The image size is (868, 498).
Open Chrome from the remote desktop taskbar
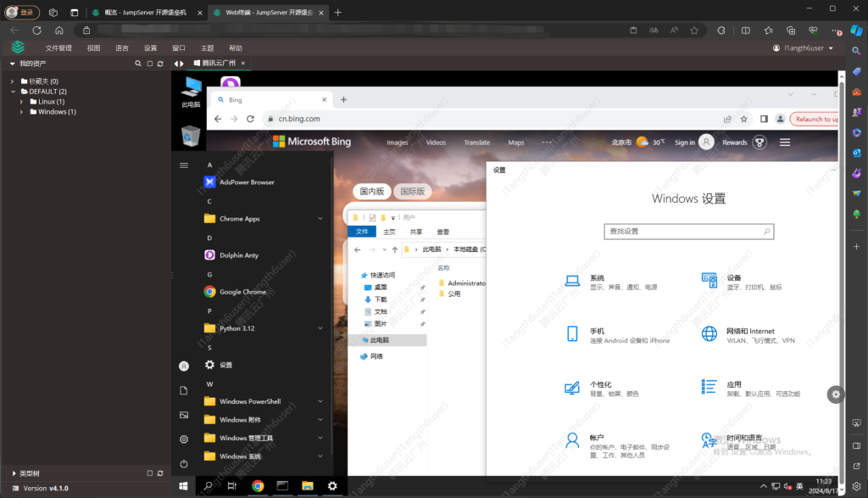coord(257,486)
